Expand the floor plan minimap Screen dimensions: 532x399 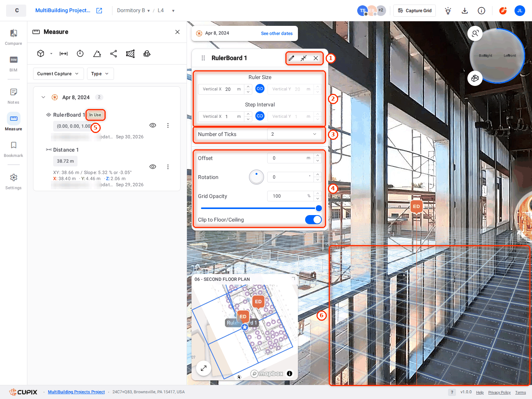[204, 368]
